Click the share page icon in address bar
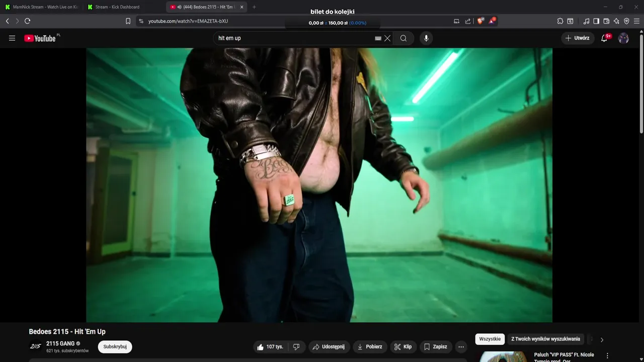Screen dimensions: 644x362 click(x=468, y=21)
